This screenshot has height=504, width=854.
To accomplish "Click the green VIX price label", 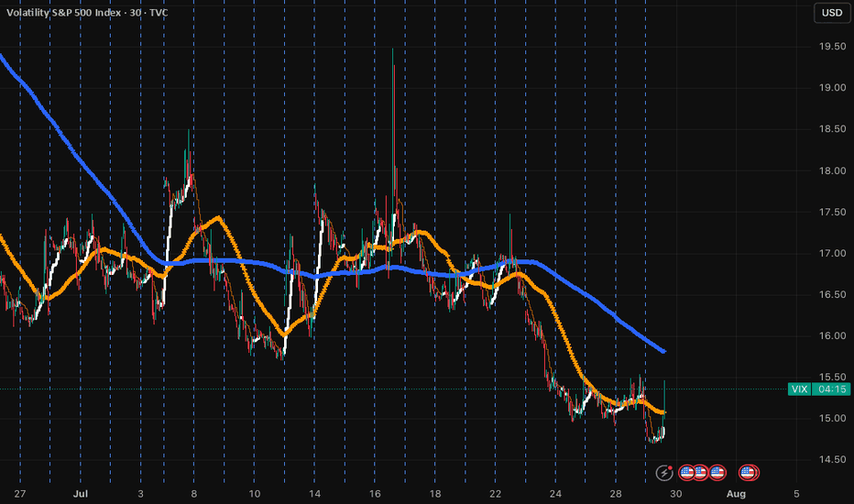I will [800, 389].
